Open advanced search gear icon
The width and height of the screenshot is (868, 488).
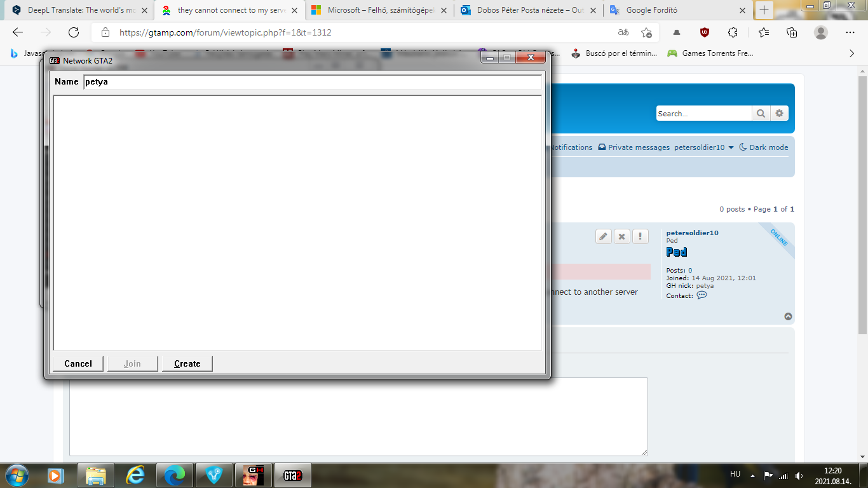(780, 114)
